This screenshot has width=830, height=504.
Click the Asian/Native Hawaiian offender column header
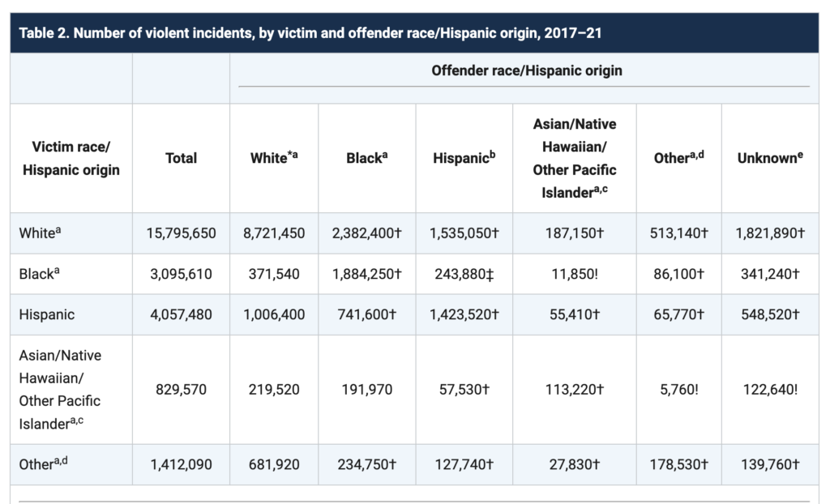pyautogui.click(x=575, y=158)
